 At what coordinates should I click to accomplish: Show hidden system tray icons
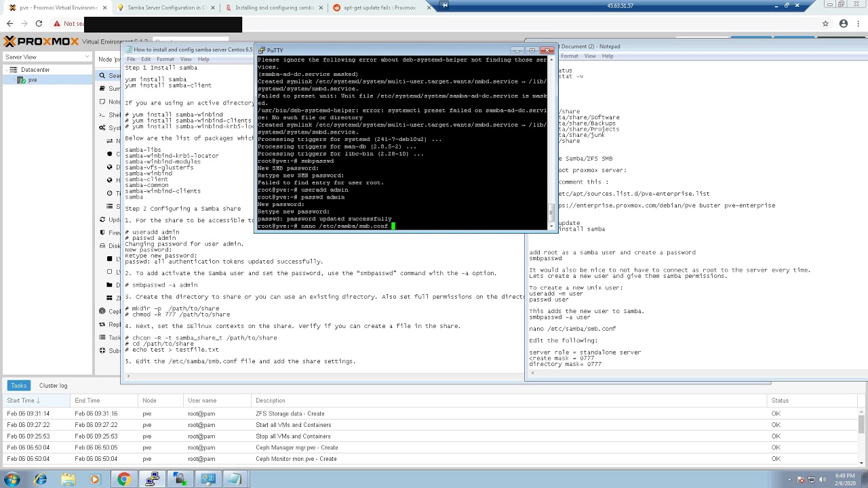[x=790, y=479]
